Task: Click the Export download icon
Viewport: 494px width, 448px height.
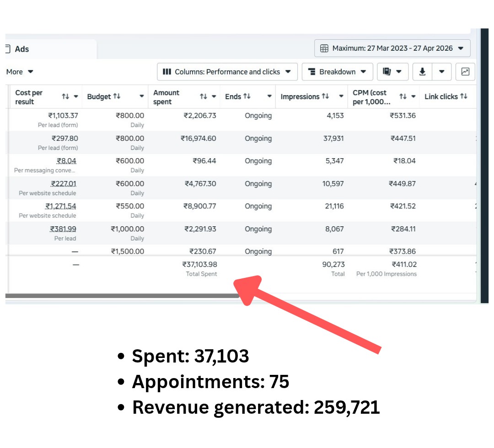Action: click(x=422, y=72)
